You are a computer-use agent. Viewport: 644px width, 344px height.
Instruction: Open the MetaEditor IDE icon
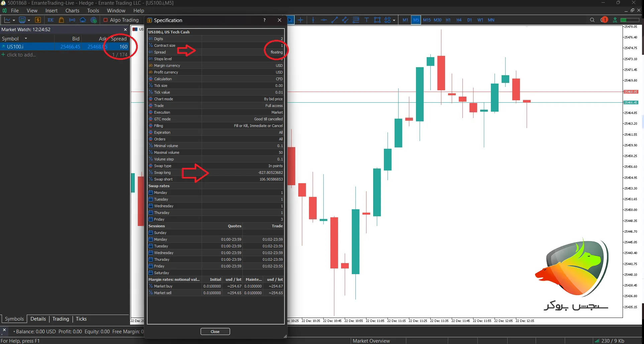pos(50,20)
